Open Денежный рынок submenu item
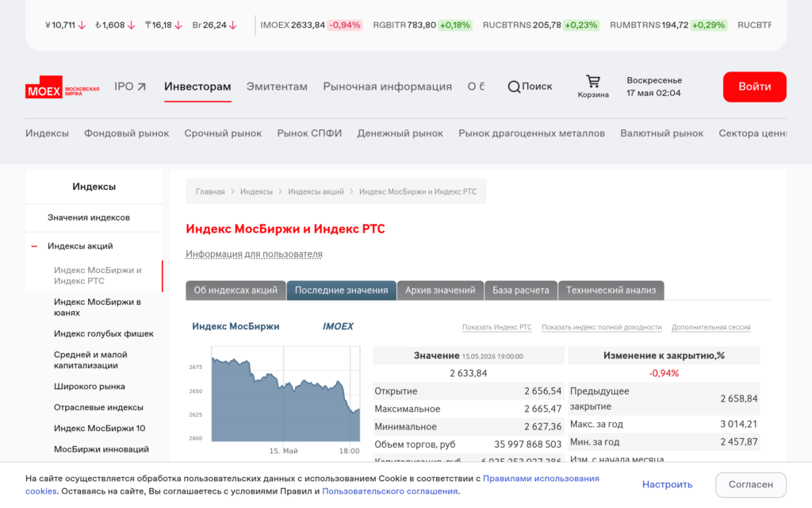The width and height of the screenshot is (812, 508). (400, 133)
